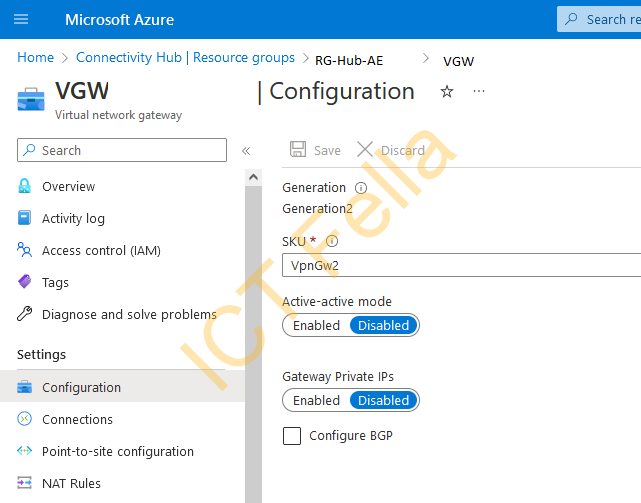Viewport: 641px width, 503px height.
Task: Select Disabled for Active-active mode
Action: click(x=383, y=326)
